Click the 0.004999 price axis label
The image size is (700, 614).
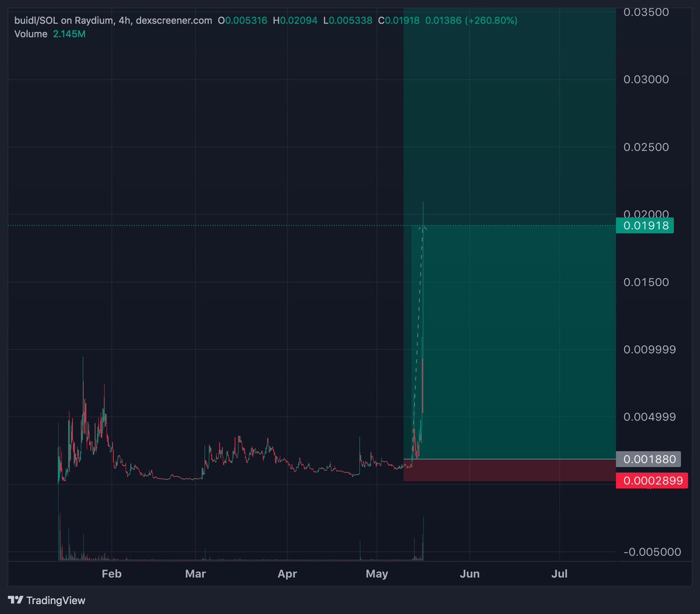point(649,417)
